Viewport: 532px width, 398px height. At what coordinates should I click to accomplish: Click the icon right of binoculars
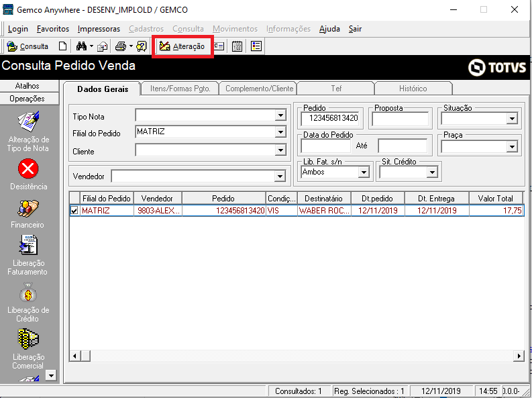[102, 46]
